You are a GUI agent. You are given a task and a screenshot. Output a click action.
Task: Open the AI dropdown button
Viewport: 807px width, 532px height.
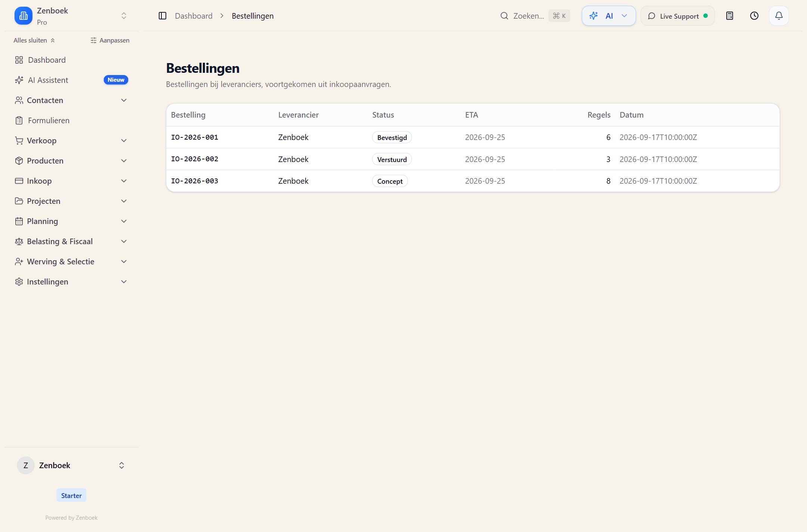[609, 16]
